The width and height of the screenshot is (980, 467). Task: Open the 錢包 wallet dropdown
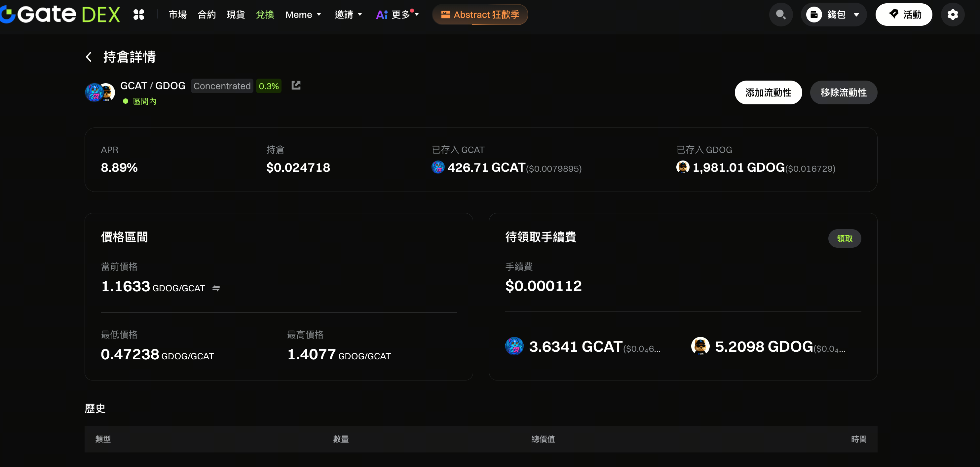pyautogui.click(x=833, y=15)
